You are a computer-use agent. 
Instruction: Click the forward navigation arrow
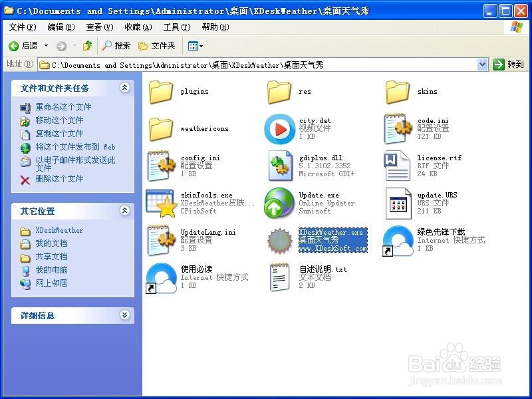[62, 46]
